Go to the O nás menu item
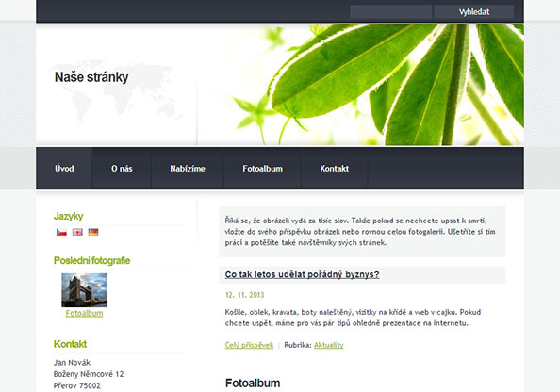Screen dimensions: 560x392 click(122, 168)
